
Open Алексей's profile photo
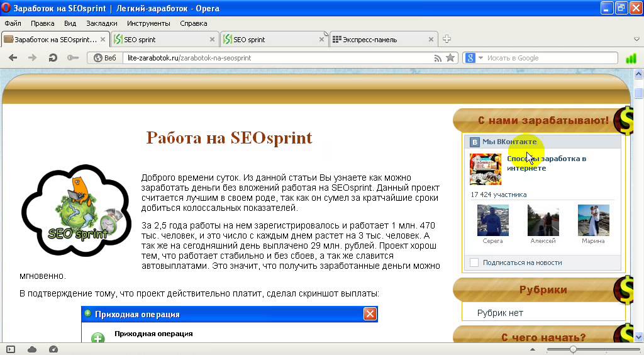(543, 220)
